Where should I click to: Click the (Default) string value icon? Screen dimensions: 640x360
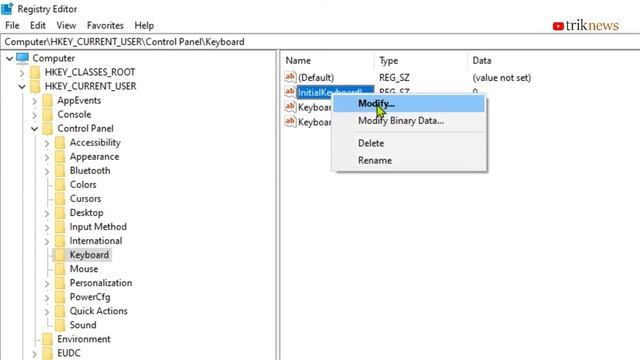290,77
